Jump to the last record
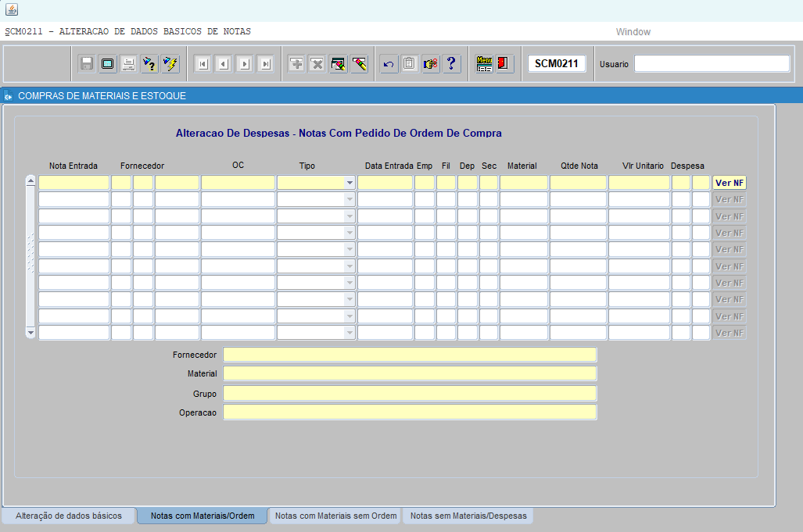Viewport: 803px width, 532px height. coord(265,64)
